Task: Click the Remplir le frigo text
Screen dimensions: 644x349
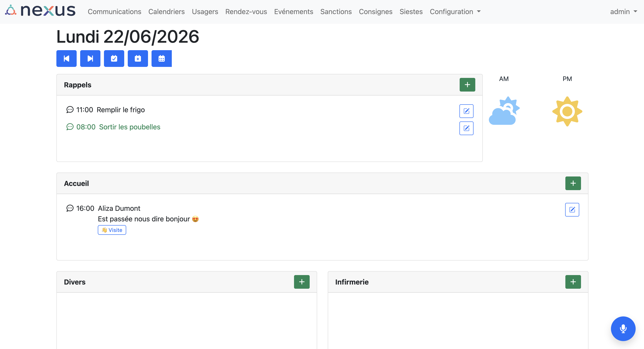Action: tap(121, 110)
